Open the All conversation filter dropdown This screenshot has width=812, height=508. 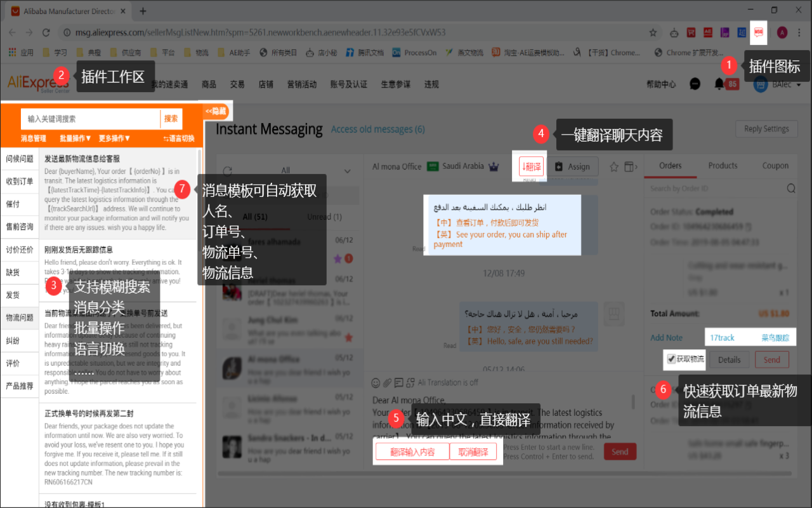(x=347, y=171)
